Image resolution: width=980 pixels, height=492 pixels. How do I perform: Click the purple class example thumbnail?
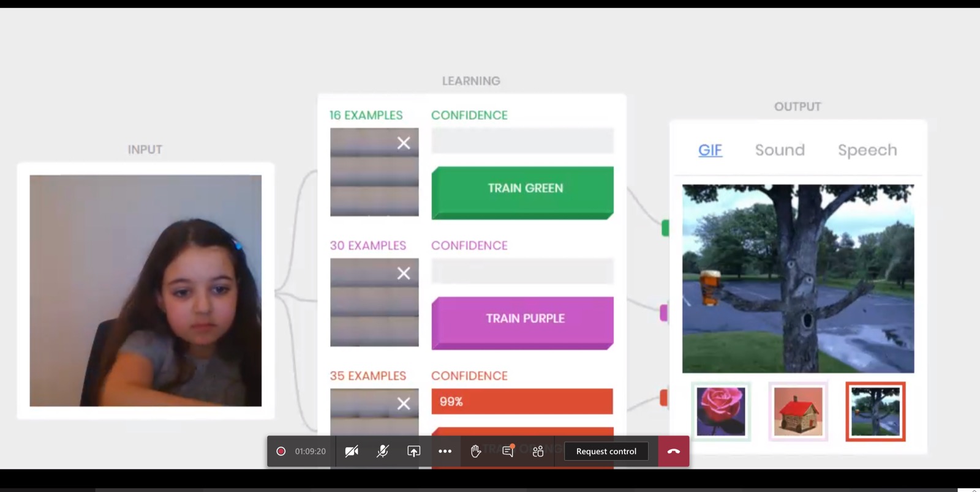pos(374,302)
